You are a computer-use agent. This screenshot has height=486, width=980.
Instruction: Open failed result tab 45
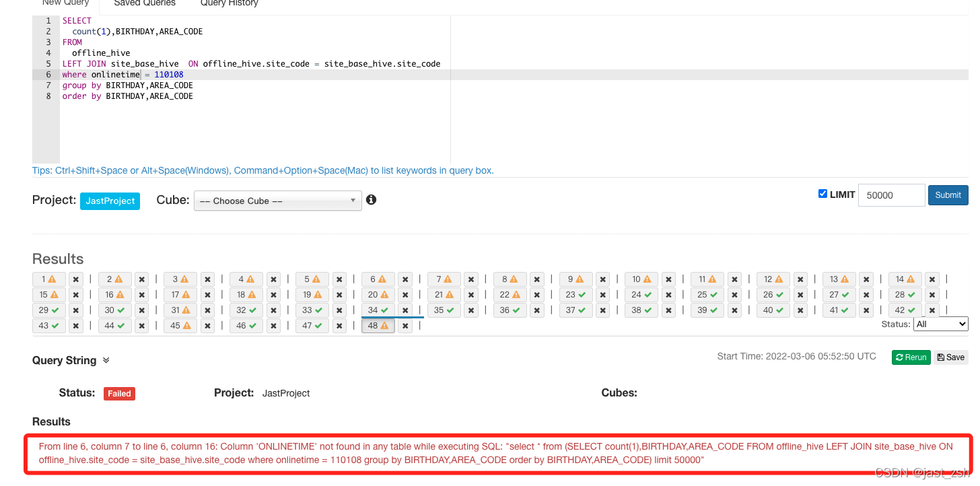pos(180,326)
